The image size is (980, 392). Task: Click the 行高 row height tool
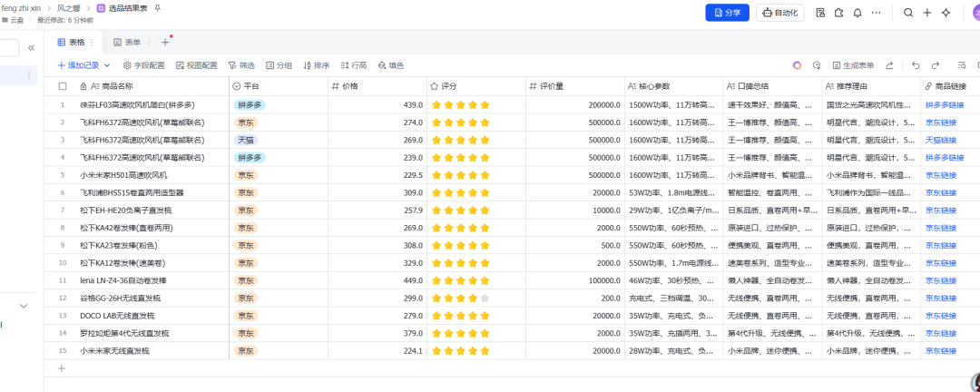[354, 65]
